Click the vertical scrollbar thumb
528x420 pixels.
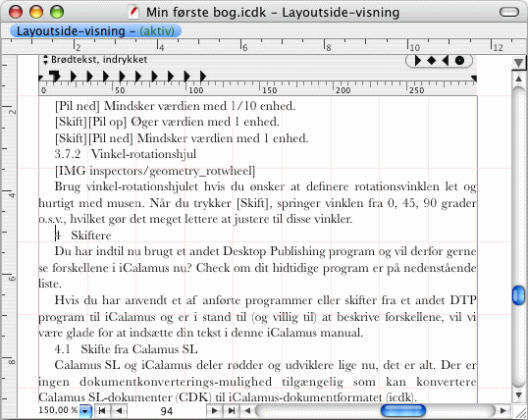[518, 295]
